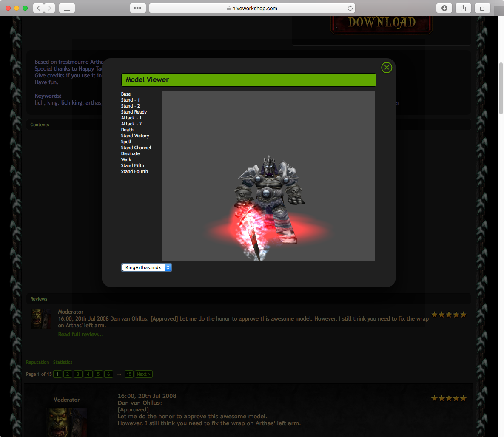Play the Base animation
This screenshot has height=437, width=504.
click(x=125, y=94)
